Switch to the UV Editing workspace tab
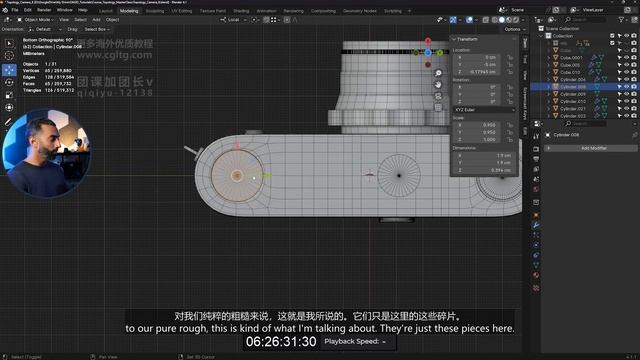This screenshot has width=640, height=360. point(182,11)
